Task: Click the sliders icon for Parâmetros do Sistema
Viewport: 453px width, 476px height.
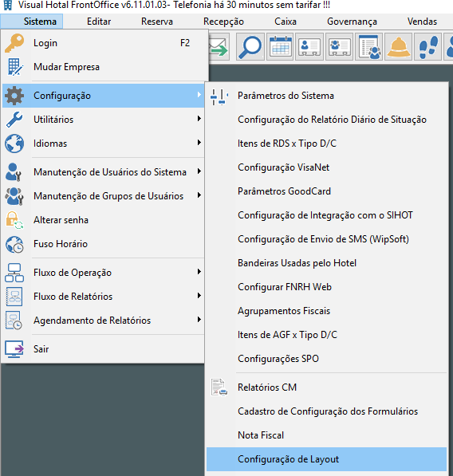Action: (x=219, y=96)
